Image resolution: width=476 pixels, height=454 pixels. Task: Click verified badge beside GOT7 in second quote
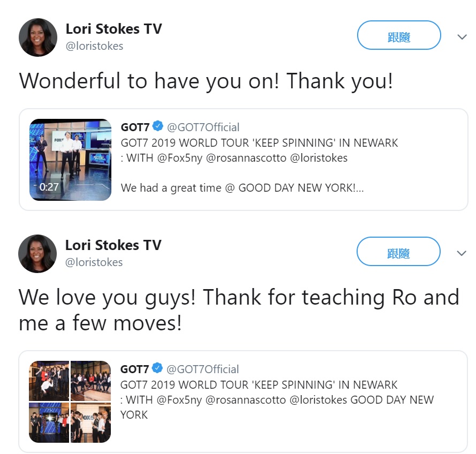point(157,368)
